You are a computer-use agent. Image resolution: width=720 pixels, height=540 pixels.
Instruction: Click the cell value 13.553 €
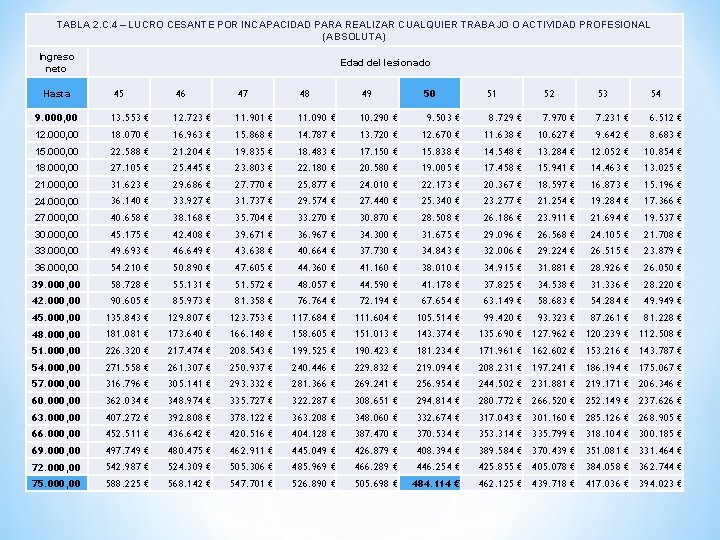129,118
